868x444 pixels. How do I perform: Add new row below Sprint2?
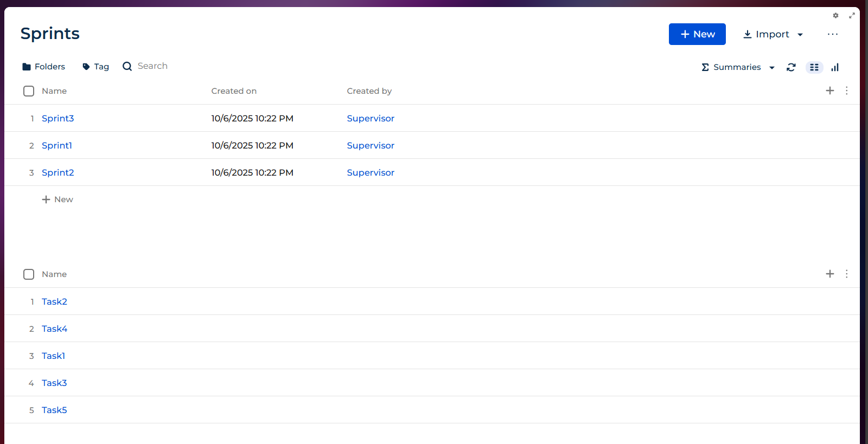[x=58, y=200]
